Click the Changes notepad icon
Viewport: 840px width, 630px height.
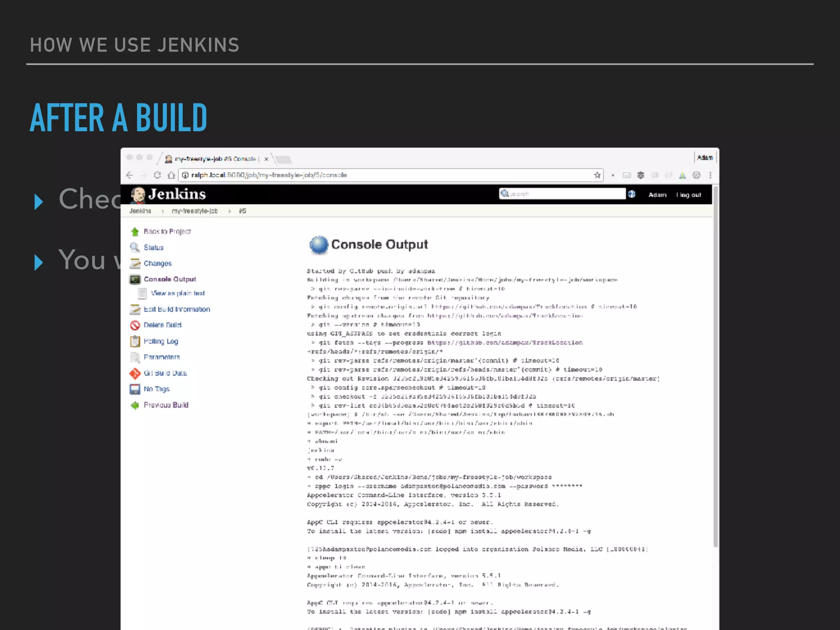(x=135, y=263)
